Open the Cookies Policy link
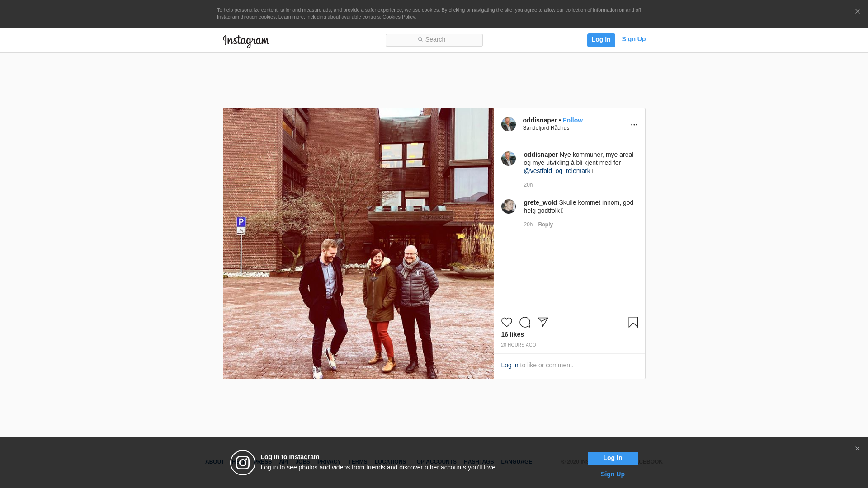The height and width of the screenshot is (488, 868). pos(398,17)
